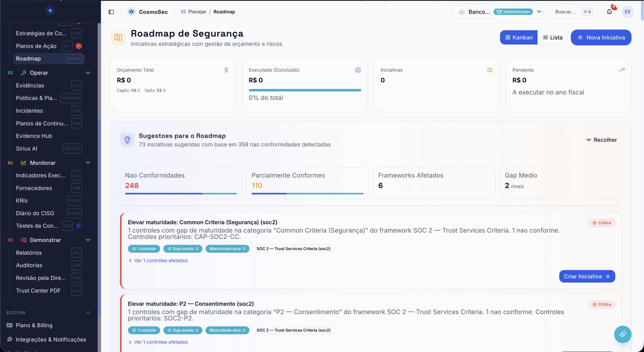Click the lightbulb icon beside Sugestoes
The width and height of the screenshot is (644, 352).
coord(127,140)
